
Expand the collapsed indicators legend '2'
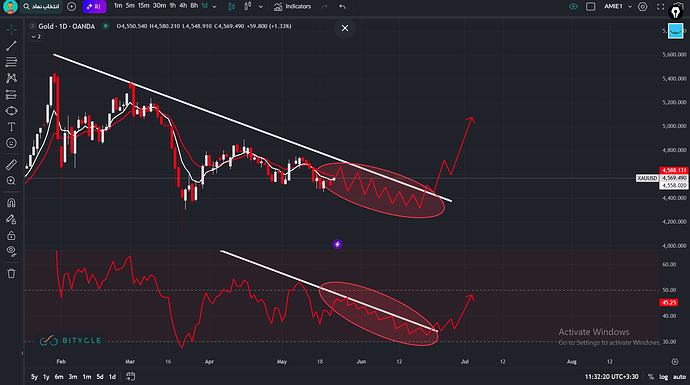(36, 37)
